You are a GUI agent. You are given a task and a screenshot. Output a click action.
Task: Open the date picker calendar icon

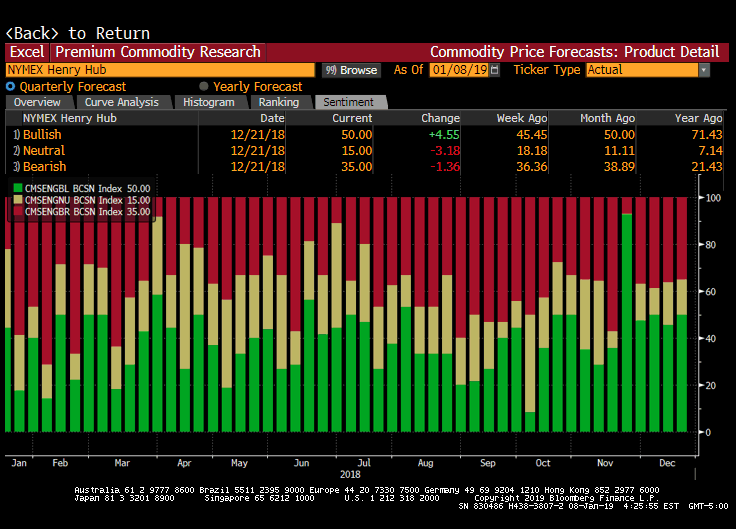pyautogui.click(x=494, y=70)
